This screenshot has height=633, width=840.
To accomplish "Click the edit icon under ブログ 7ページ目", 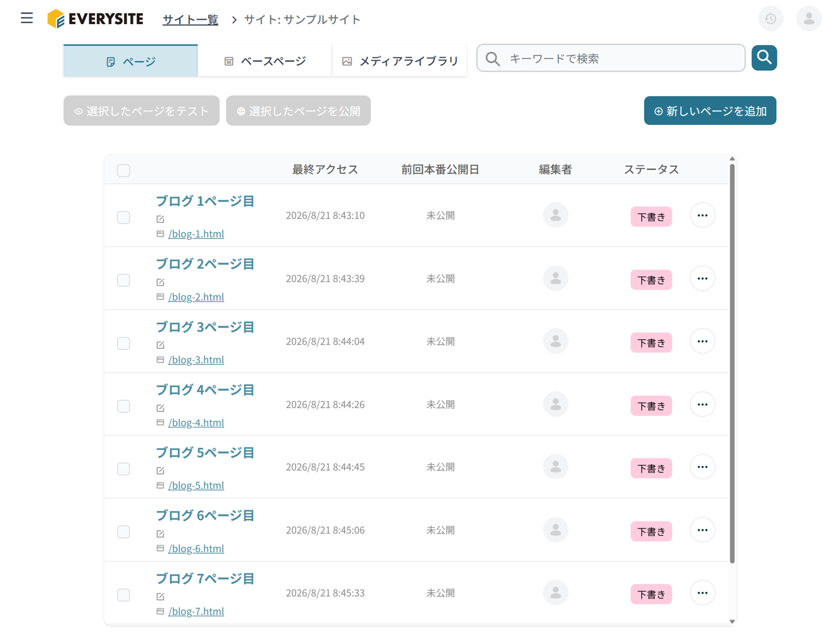I will 160,596.
